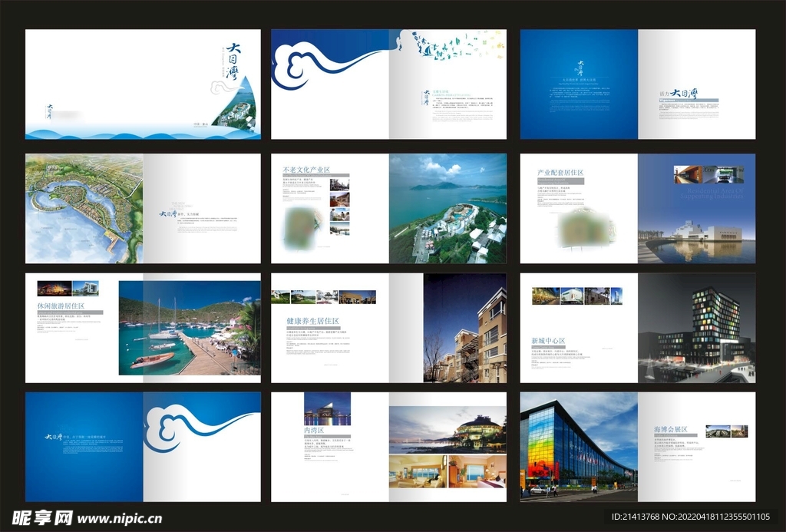Viewport: 786px width, 532px height.
Task: Click the water-drop shaped resort image on the cover
Action: coord(236,107)
